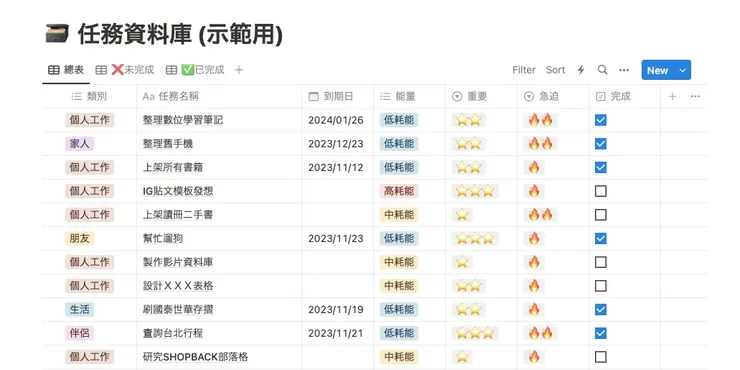Open task 整理舊手機
This screenshot has height=370, width=740.
(168, 144)
